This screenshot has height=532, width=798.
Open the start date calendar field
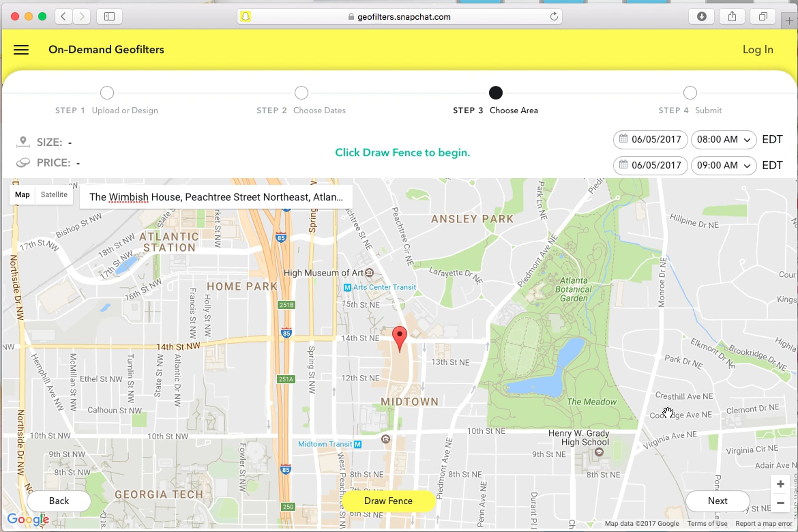tap(650, 139)
